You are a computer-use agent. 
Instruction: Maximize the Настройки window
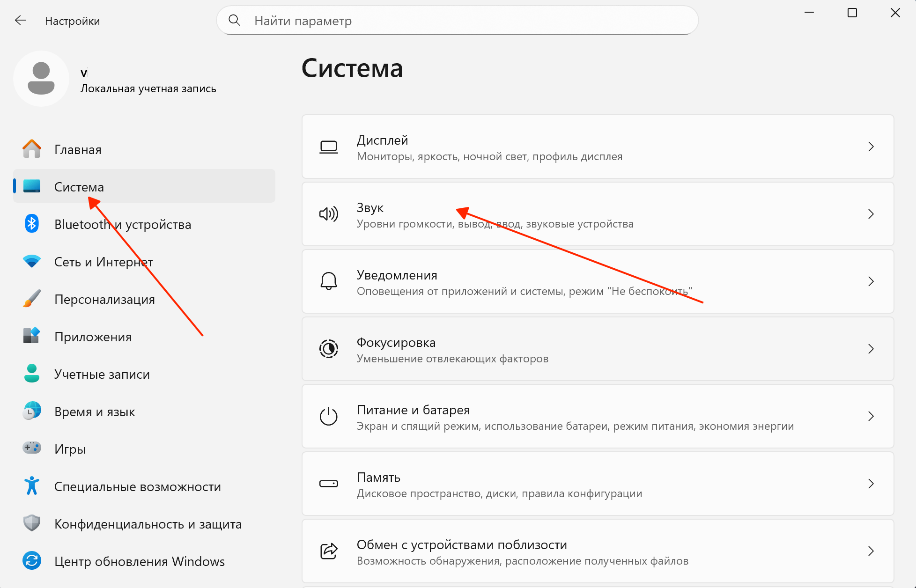[852, 13]
